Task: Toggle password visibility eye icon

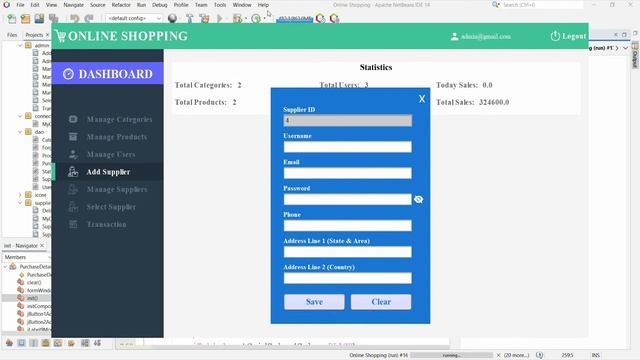Action: (418, 199)
